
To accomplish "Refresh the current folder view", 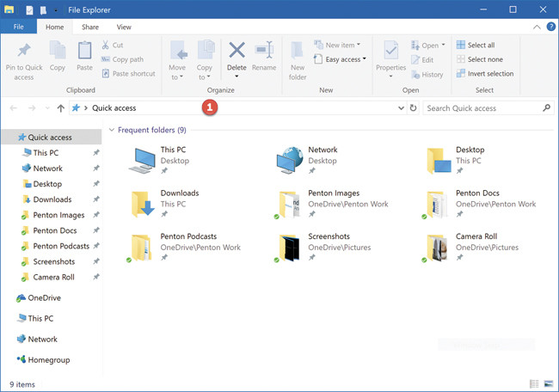I will [x=414, y=108].
